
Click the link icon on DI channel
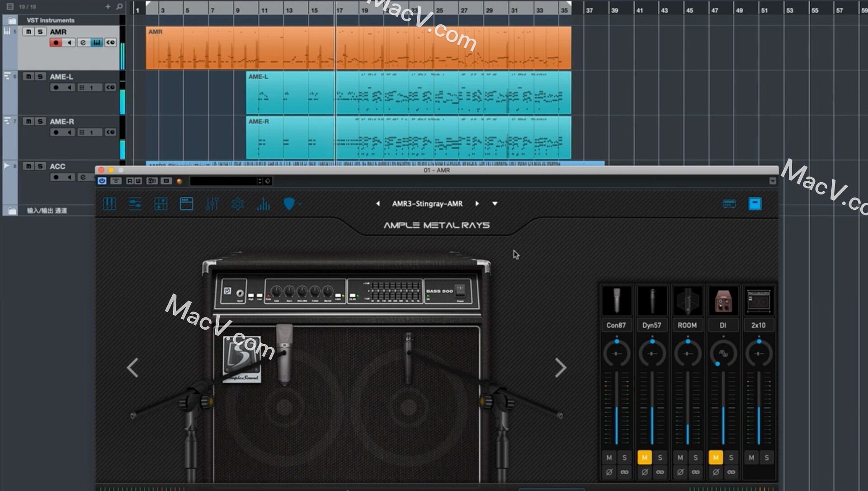[731, 472]
